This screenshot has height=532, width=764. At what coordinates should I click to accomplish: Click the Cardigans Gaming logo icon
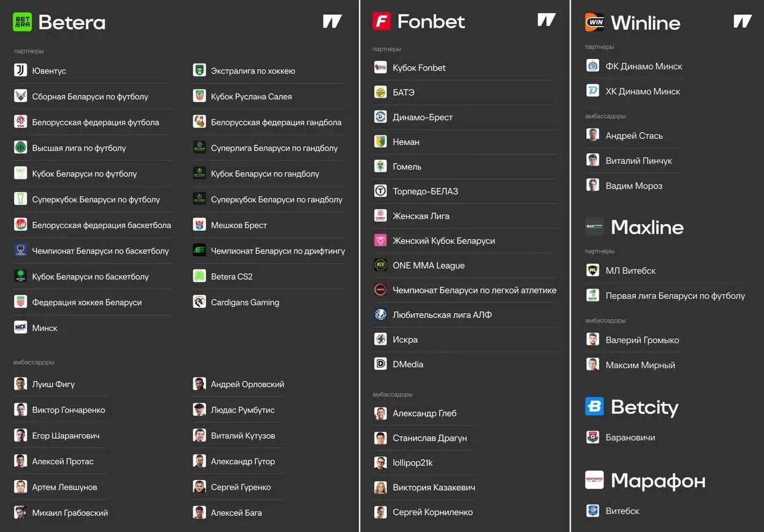pyautogui.click(x=199, y=302)
